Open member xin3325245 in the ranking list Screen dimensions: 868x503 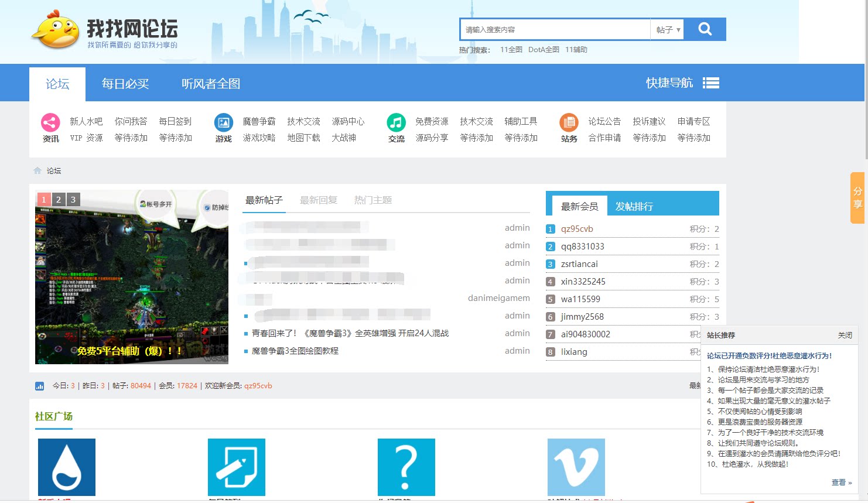(583, 282)
